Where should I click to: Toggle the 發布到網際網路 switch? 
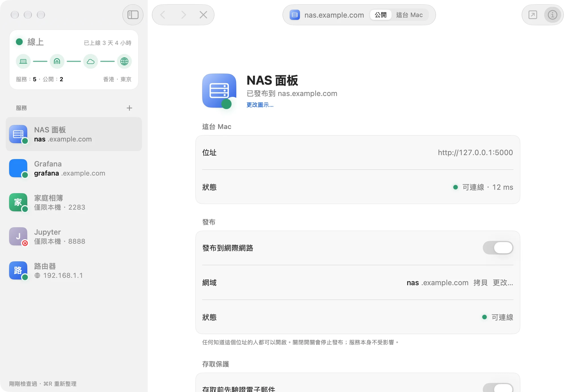pos(498,248)
